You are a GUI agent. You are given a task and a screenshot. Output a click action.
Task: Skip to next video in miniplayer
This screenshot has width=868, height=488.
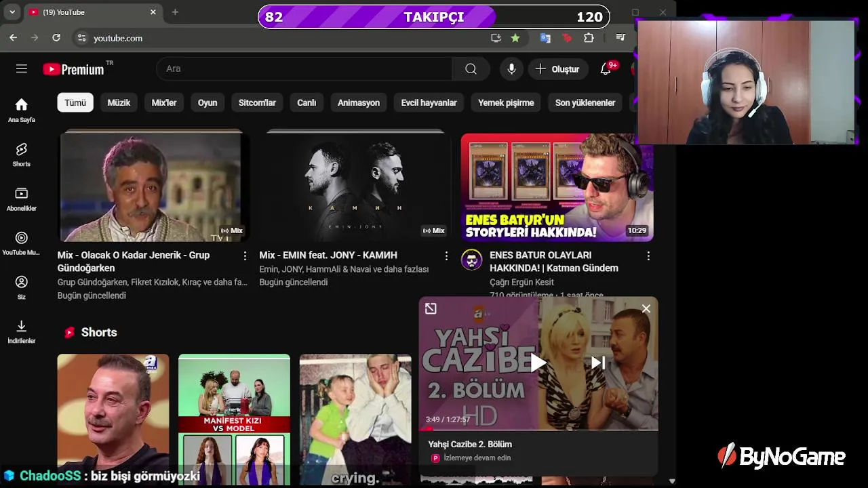tap(597, 363)
